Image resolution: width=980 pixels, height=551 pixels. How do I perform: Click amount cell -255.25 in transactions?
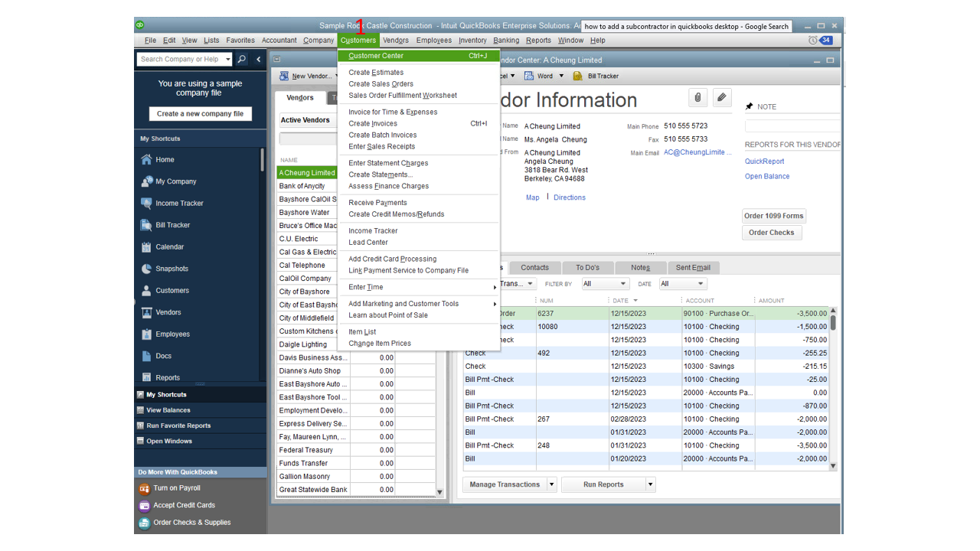coord(792,353)
